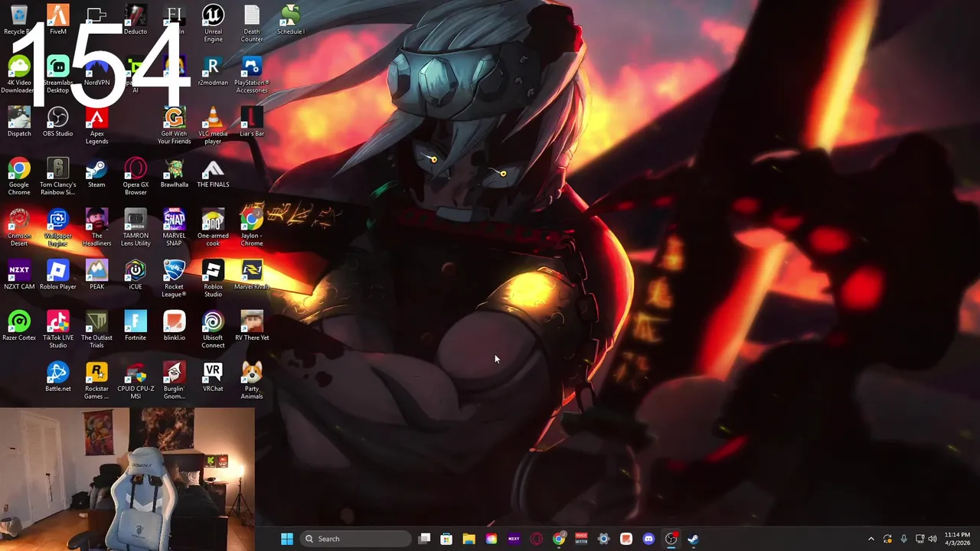Launch FiveM from the desktop
Image resolution: width=980 pixels, height=551 pixels.
(57, 20)
